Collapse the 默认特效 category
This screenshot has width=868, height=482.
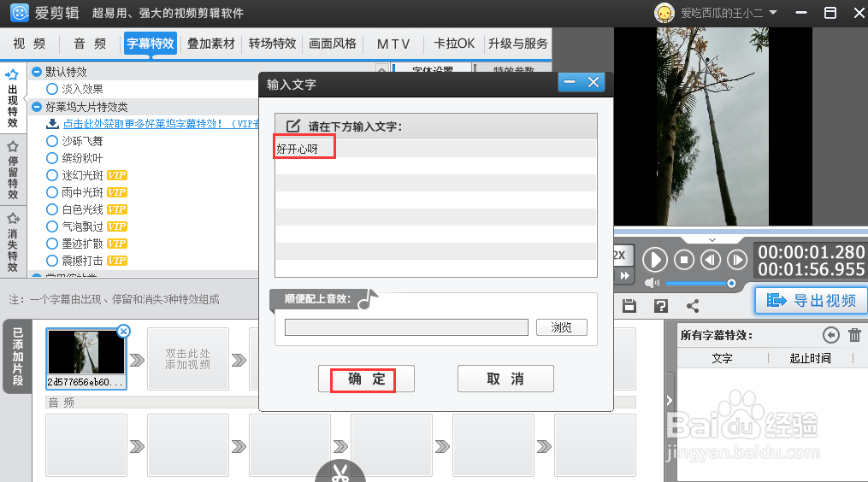click(37, 72)
